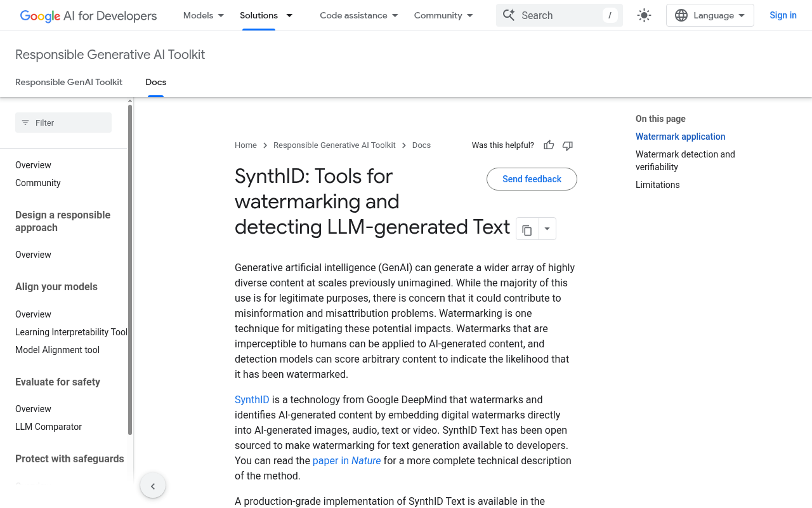Click the Align your models heading

(x=56, y=287)
